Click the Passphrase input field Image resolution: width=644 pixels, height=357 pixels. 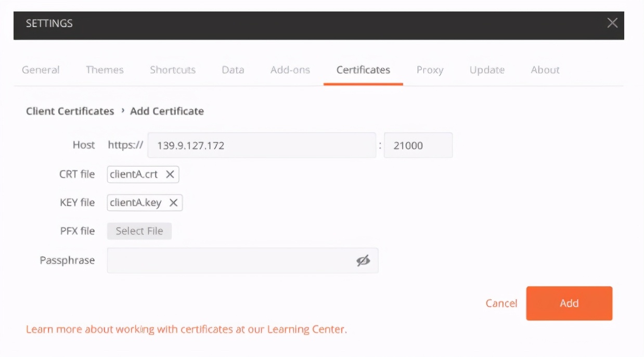point(242,260)
